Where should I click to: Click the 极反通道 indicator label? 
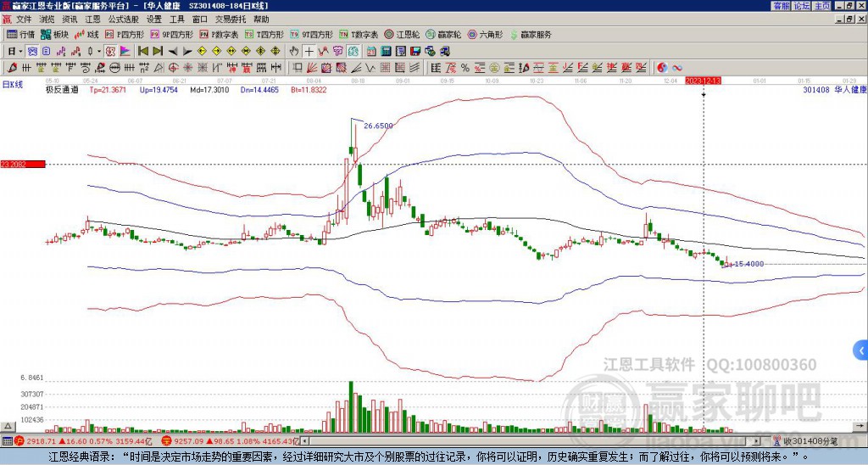(62, 89)
